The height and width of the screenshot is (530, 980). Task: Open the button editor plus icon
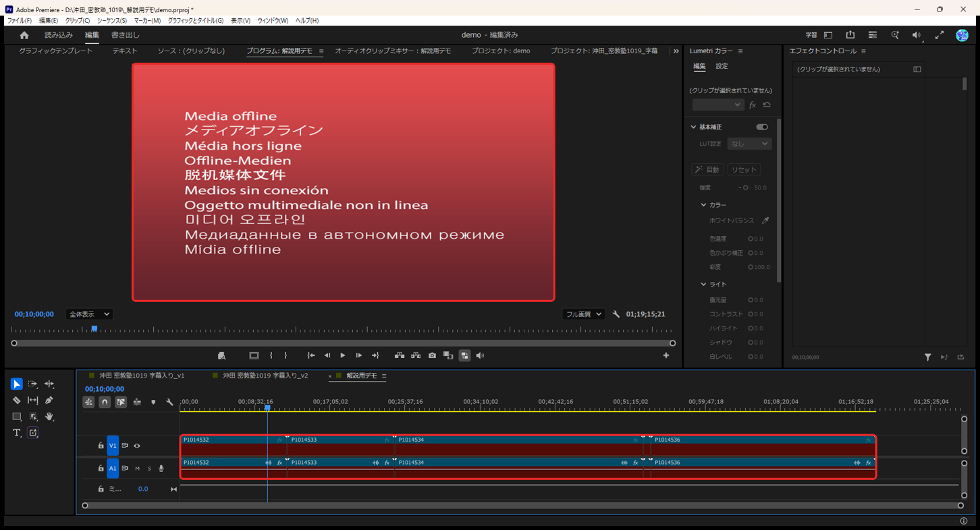coord(666,355)
